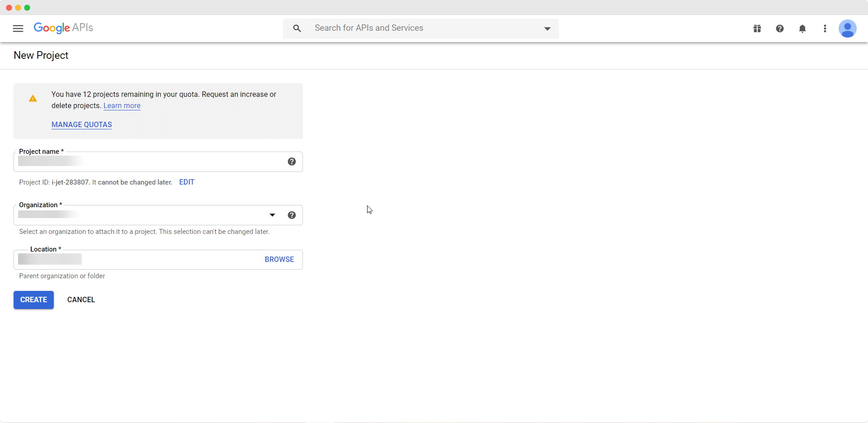This screenshot has width=868, height=423.
Task: Click the macOS green zoom button
Action: [27, 8]
